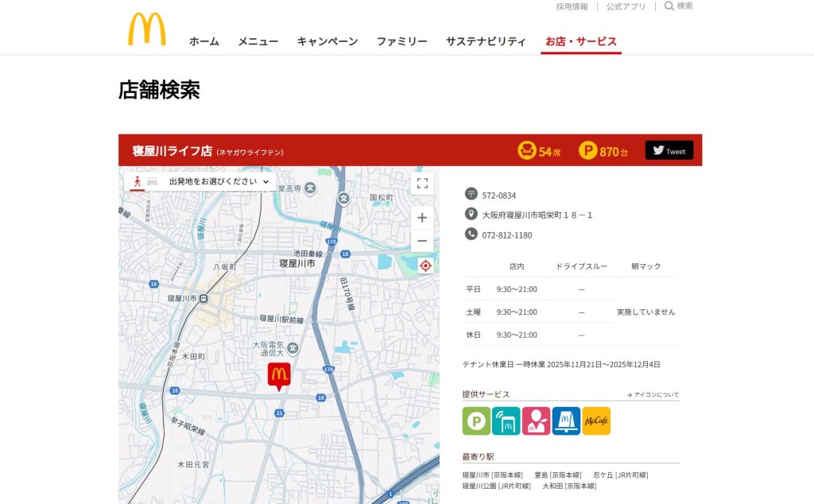Open the アイコンについて link
This screenshot has height=504, width=814.
click(653, 394)
